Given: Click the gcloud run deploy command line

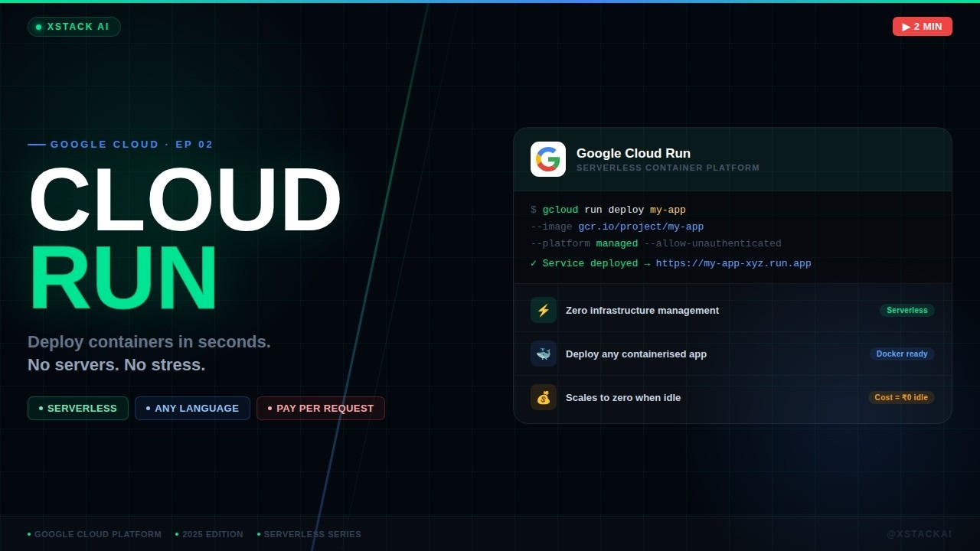Looking at the screenshot, I should click(x=608, y=210).
